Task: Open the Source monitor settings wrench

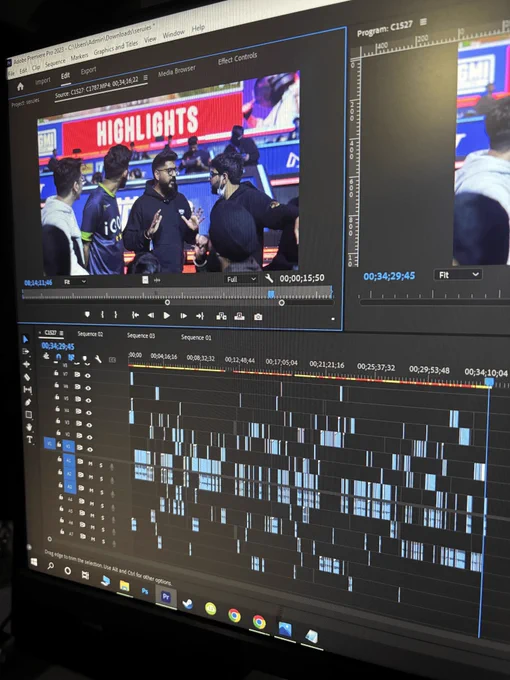Action: (269, 278)
